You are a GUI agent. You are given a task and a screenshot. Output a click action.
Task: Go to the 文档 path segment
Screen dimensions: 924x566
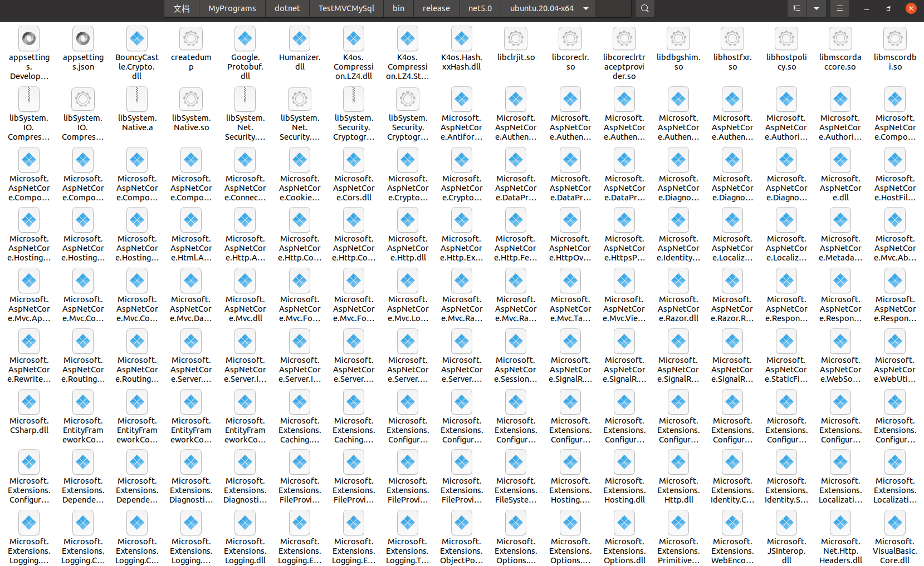tap(182, 8)
